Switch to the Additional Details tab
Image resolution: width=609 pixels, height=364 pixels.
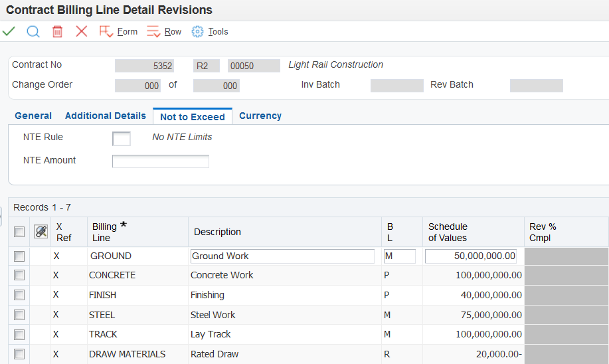coord(105,116)
